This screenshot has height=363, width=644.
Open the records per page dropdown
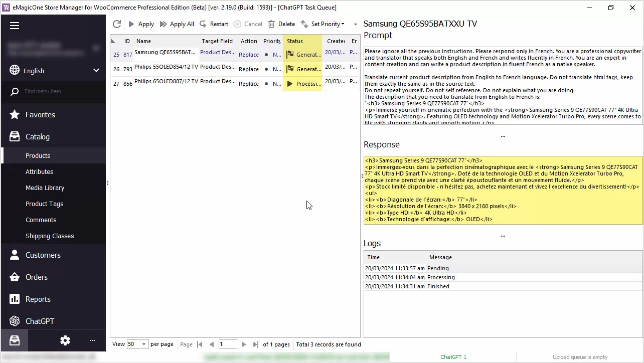pos(143,344)
